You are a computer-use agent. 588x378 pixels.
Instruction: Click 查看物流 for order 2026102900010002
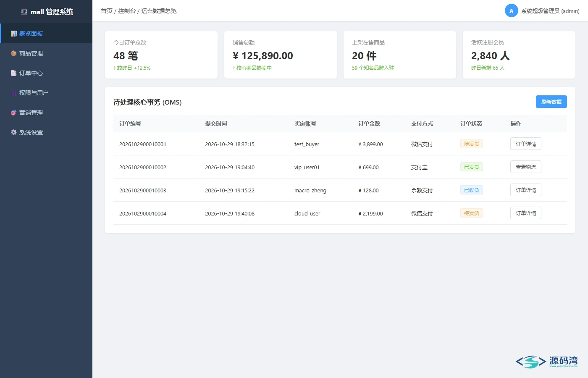click(526, 167)
